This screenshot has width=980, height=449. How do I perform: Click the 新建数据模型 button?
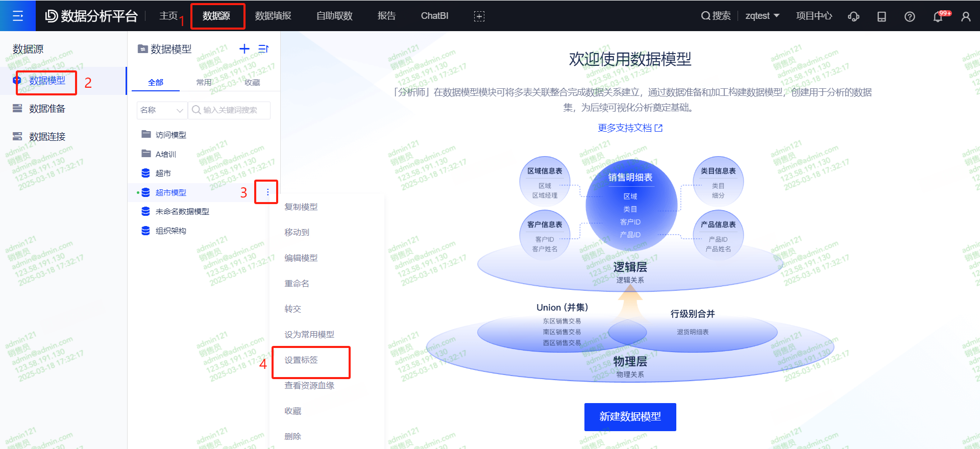[630, 417]
